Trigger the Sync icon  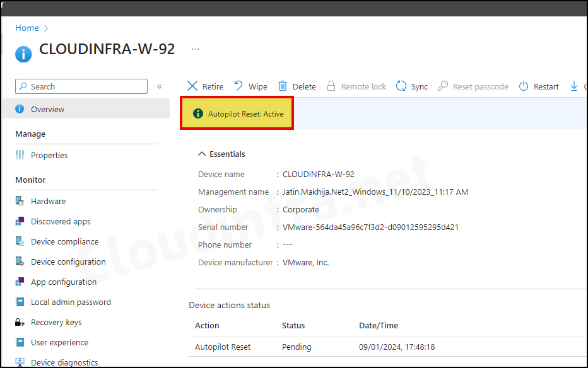pos(401,86)
